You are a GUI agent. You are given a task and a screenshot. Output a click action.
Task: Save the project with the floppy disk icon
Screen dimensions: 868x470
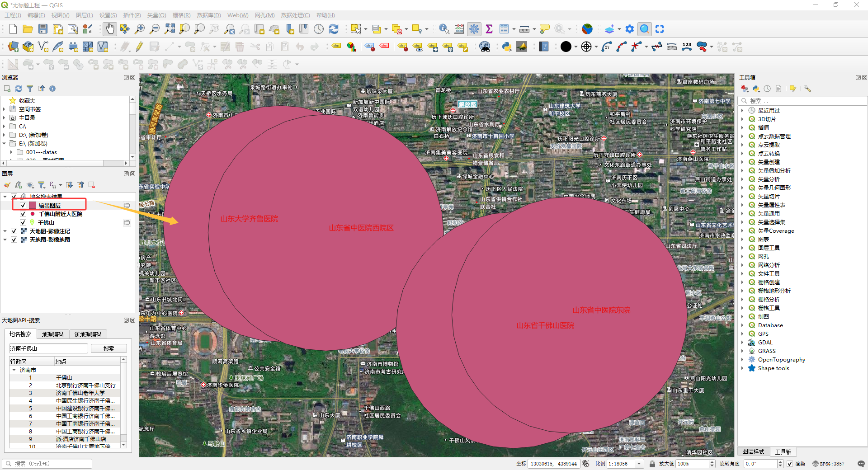[x=43, y=29]
